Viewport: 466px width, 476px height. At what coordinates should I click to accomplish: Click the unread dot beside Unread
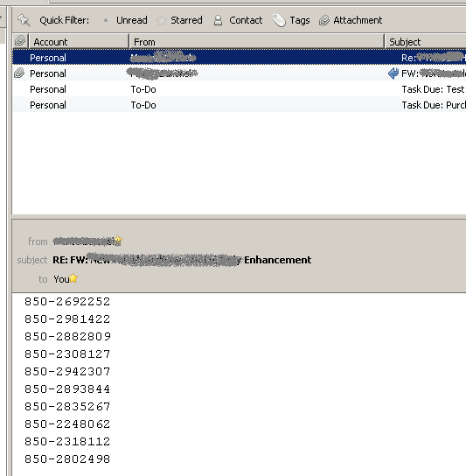106,20
